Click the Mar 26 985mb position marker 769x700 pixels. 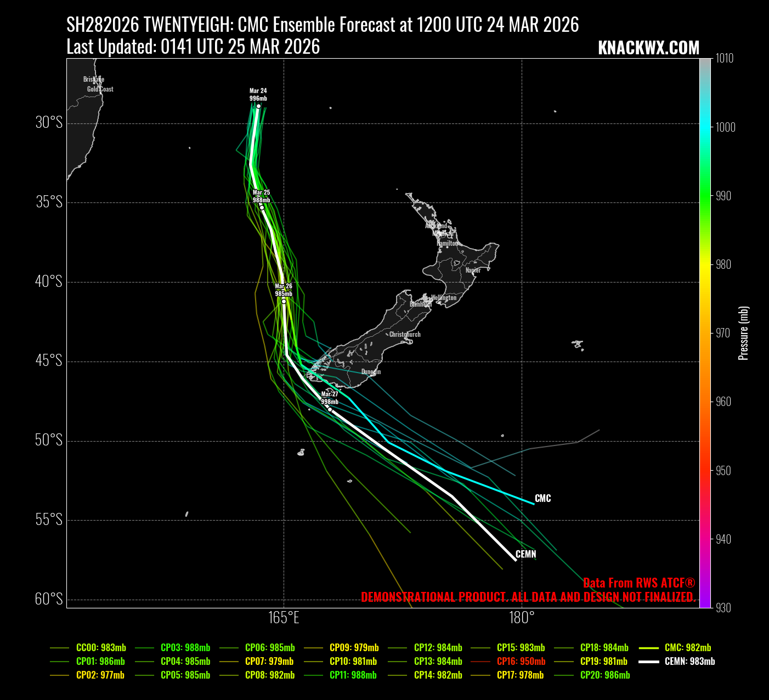coord(284,301)
